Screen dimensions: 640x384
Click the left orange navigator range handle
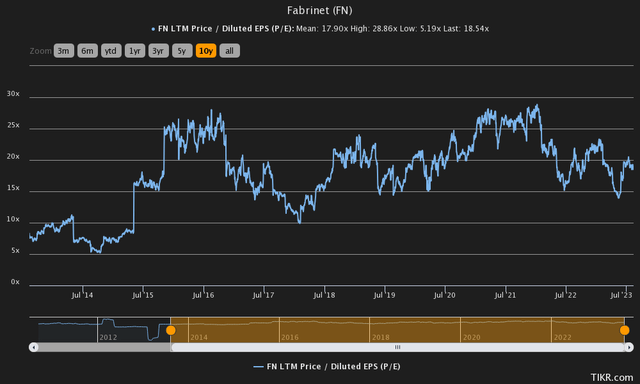171,330
